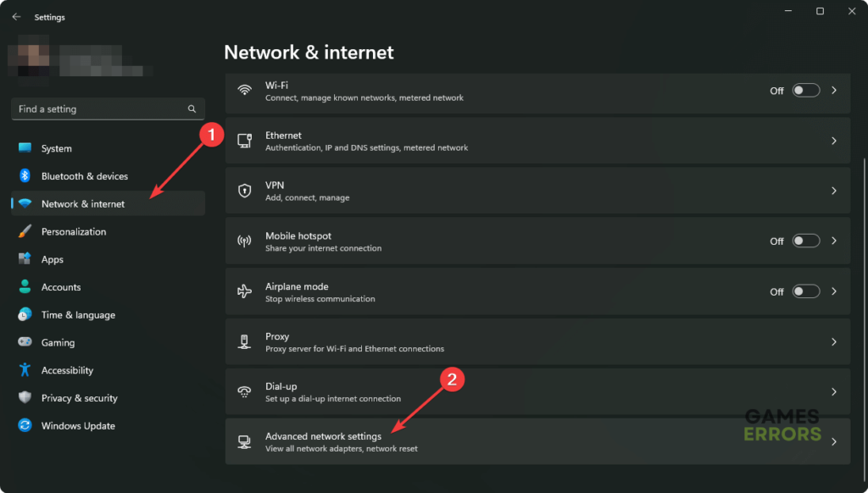Click the Proxy server icon
Viewport: 868px width, 493px height.
point(246,341)
